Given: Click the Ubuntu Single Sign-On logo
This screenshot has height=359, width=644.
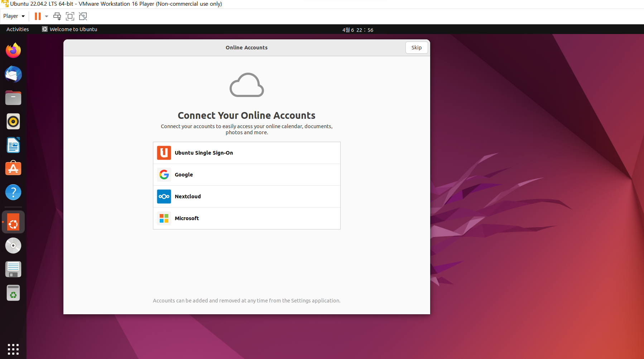Looking at the screenshot, I should pos(164,153).
